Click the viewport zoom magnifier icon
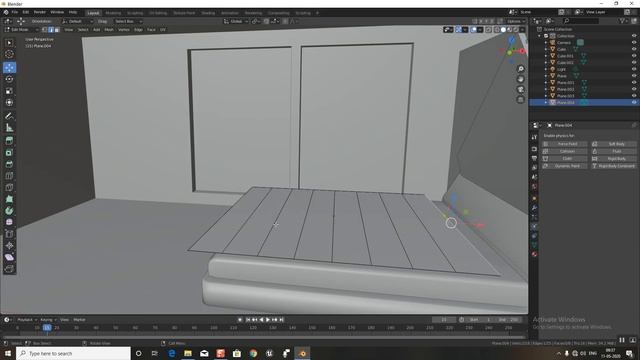The width and height of the screenshot is (640, 360). (x=520, y=69)
